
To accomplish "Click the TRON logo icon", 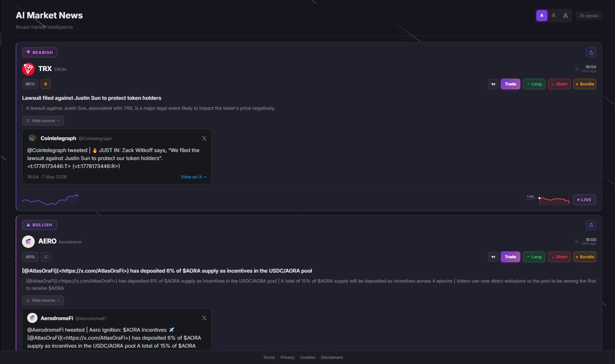I will [x=28, y=69].
